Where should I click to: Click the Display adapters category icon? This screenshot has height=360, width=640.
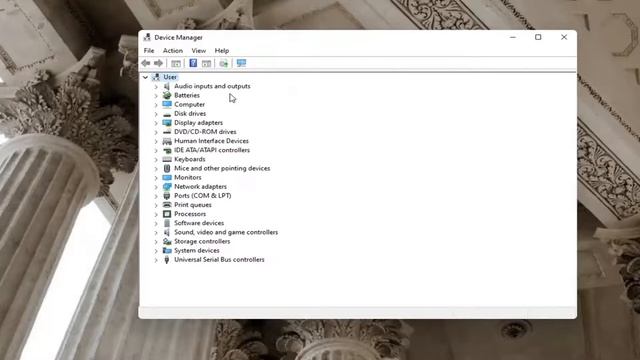tap(167, 122)
